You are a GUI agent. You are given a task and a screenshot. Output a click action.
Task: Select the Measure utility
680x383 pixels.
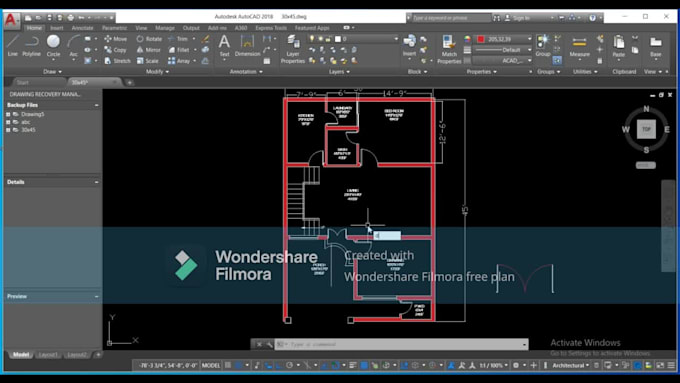[579, 46]
